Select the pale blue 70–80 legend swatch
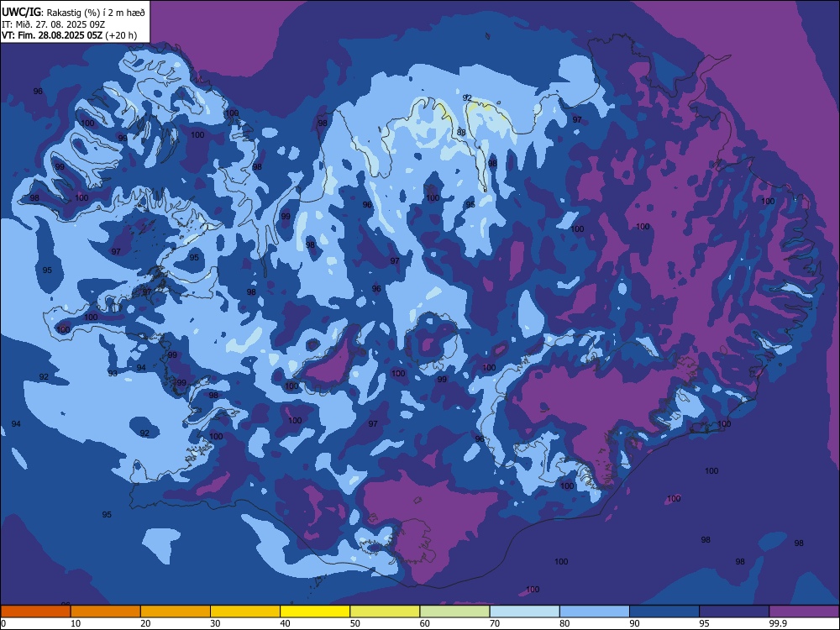Viewport: 840px width, 630px height. pyautogui.click(x=524, y=612)
